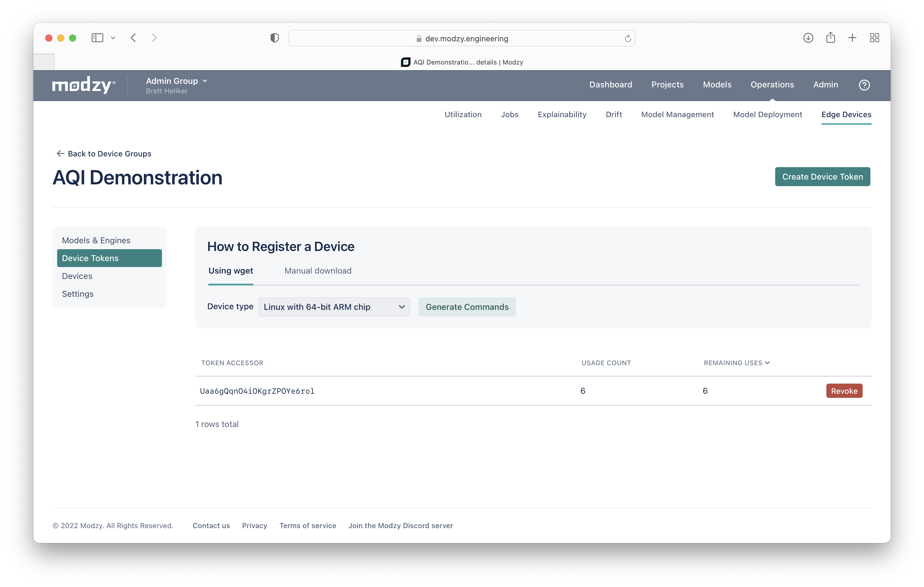Reload the page with the refresh icon

pyautogui.click(x=628, y=38)
